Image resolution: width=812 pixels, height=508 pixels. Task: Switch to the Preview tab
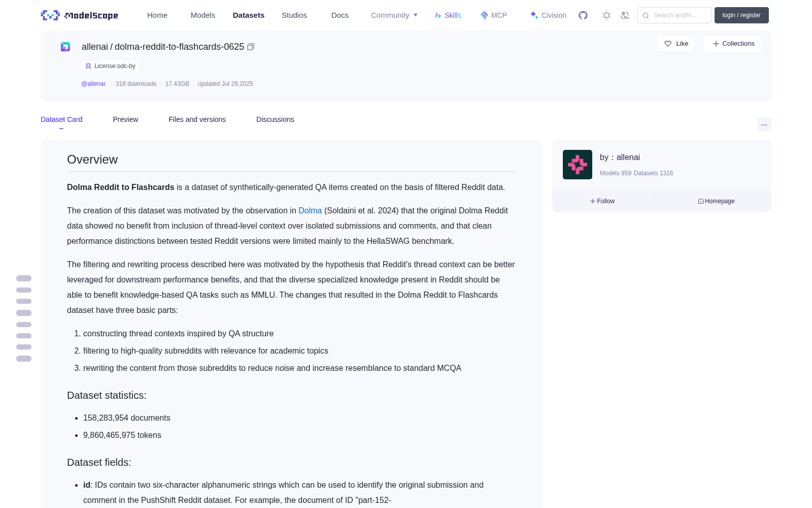point(125,119)
